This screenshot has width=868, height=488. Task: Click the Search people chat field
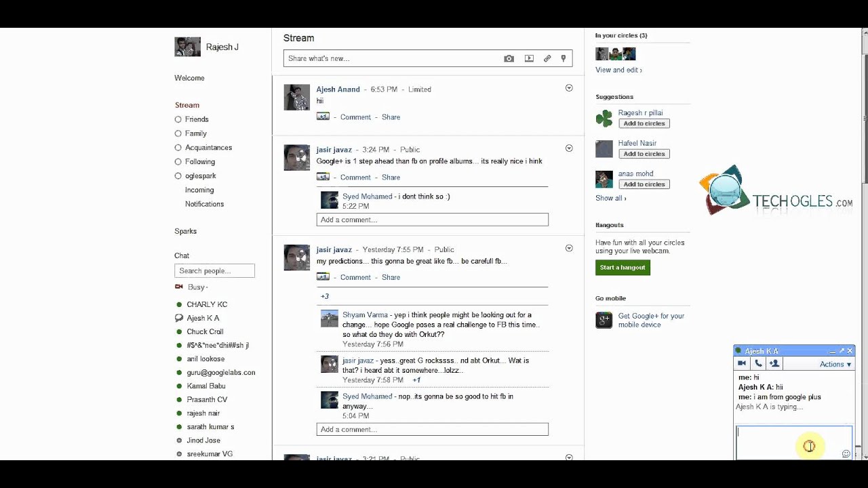click(214, 270)
